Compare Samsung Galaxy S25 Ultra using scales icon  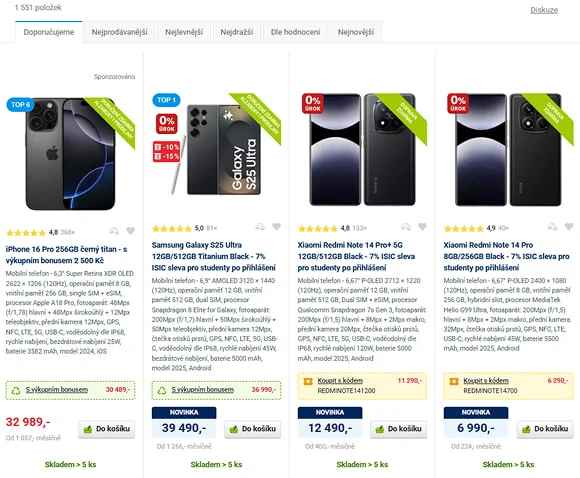260,226
